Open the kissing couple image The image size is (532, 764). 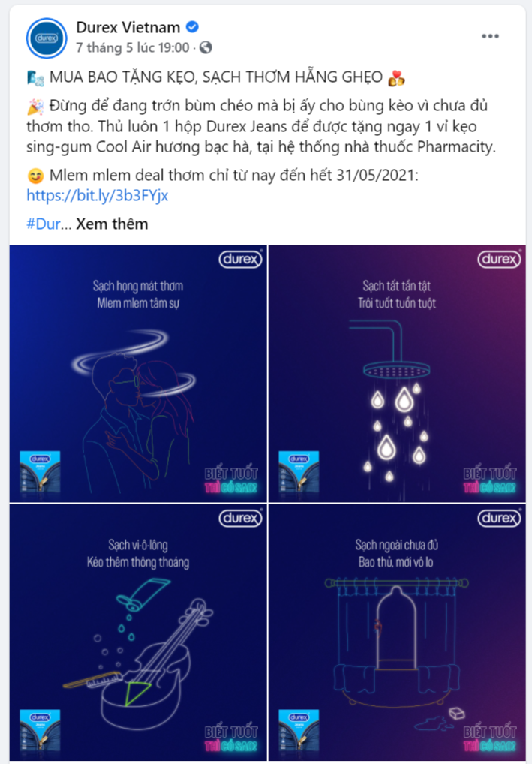point(138,374)
